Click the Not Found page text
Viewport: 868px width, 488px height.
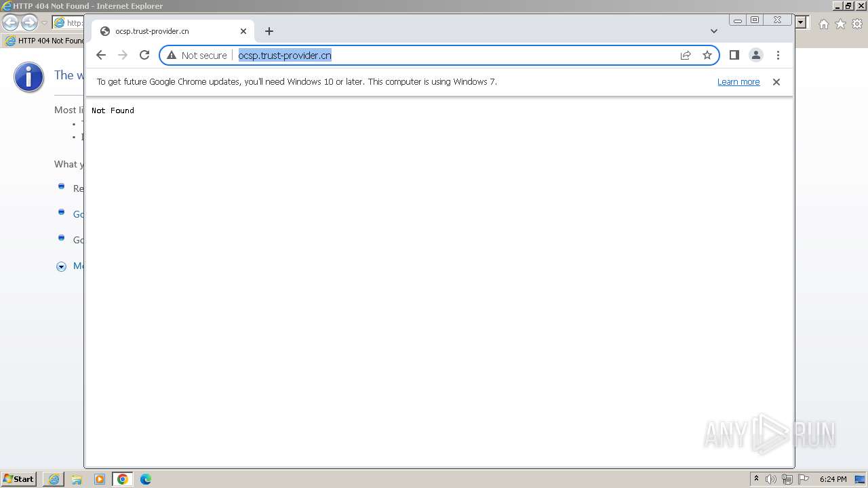click(x=113, y=110)
